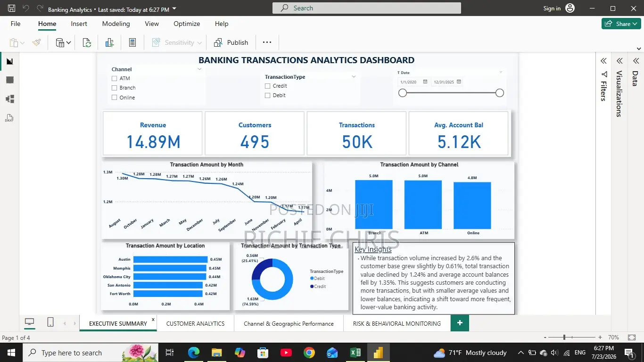The image size is (644, 362).
Task: Open the Share button dropdown
Action: 636,24
